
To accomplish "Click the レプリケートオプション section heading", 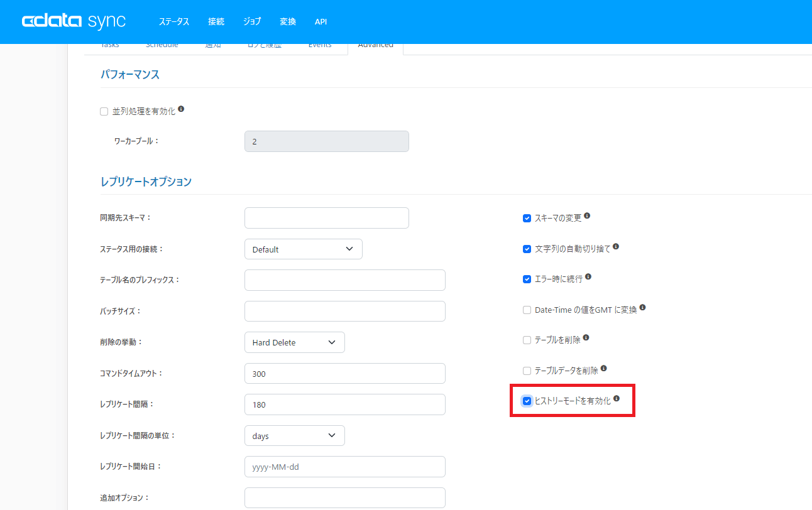I will (x=146, y=182).
